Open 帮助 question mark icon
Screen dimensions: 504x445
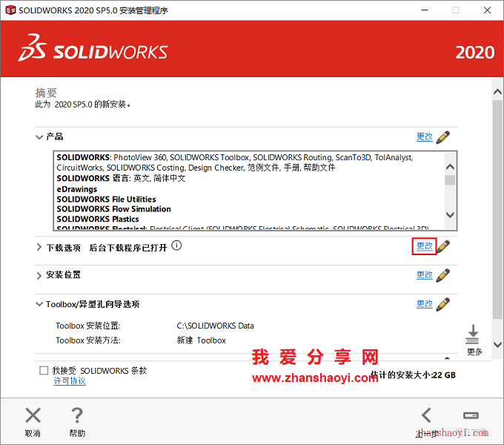[x=77, y=415]
